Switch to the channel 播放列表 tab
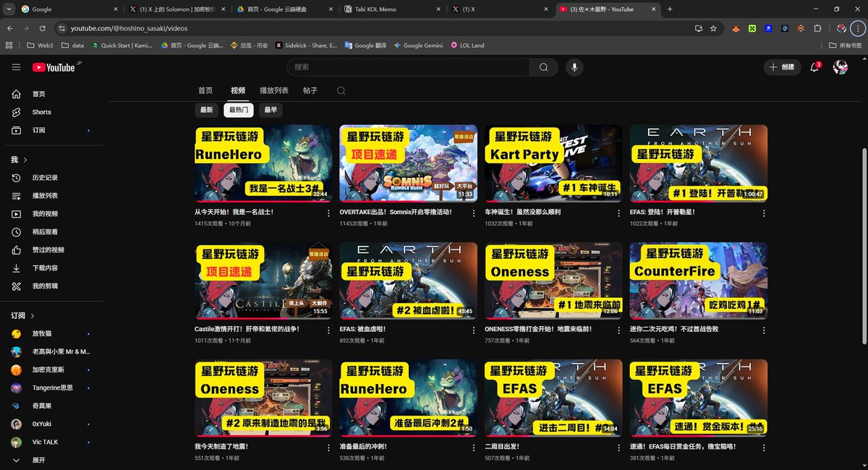Screen dimensions: 868x470 point(274,91)
